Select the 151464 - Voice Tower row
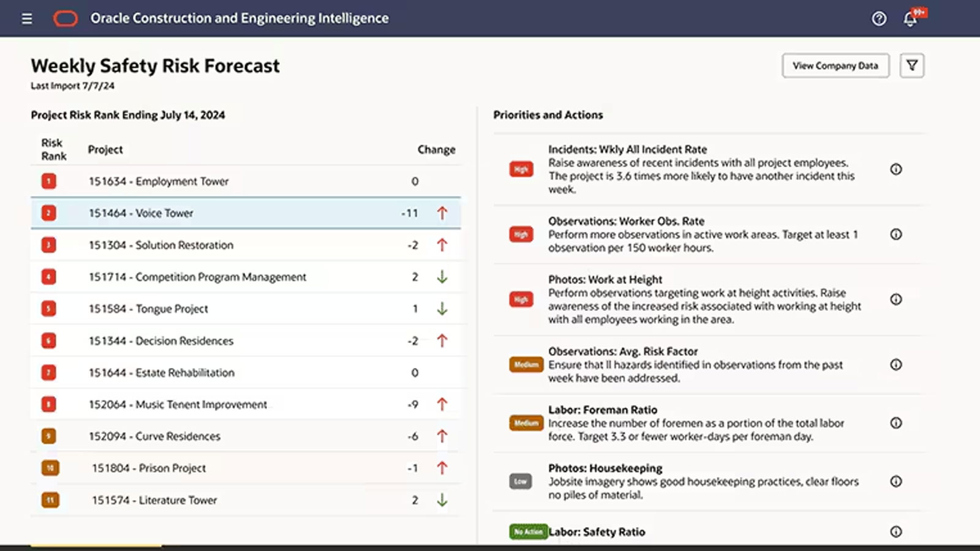This screenshot has width=980, height=551. click(x=246, y=213)
